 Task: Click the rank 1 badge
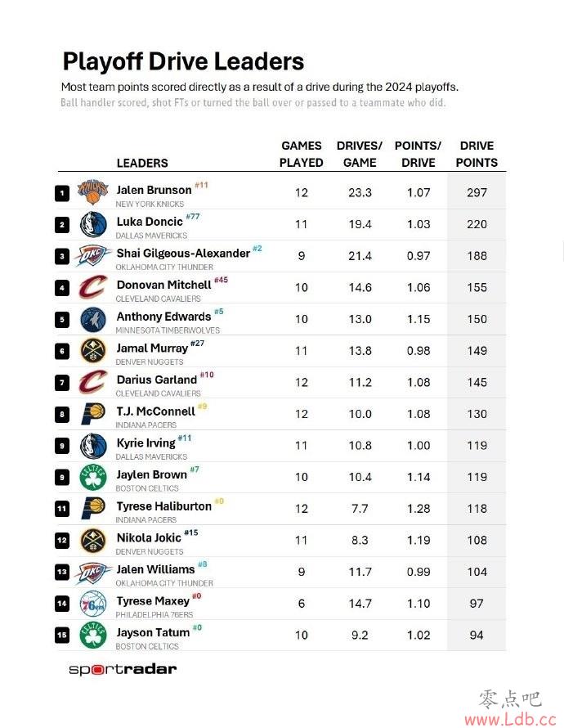62,193
